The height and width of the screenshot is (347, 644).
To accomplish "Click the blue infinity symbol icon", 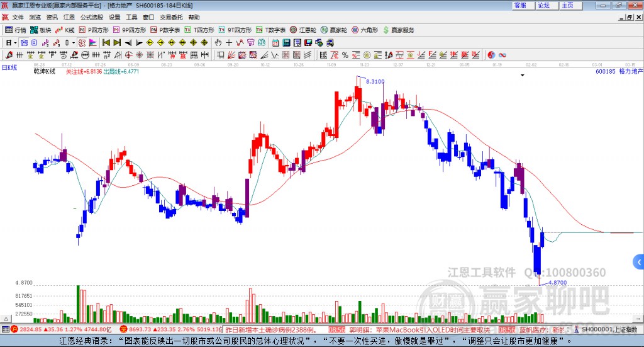I will [502, 55].
